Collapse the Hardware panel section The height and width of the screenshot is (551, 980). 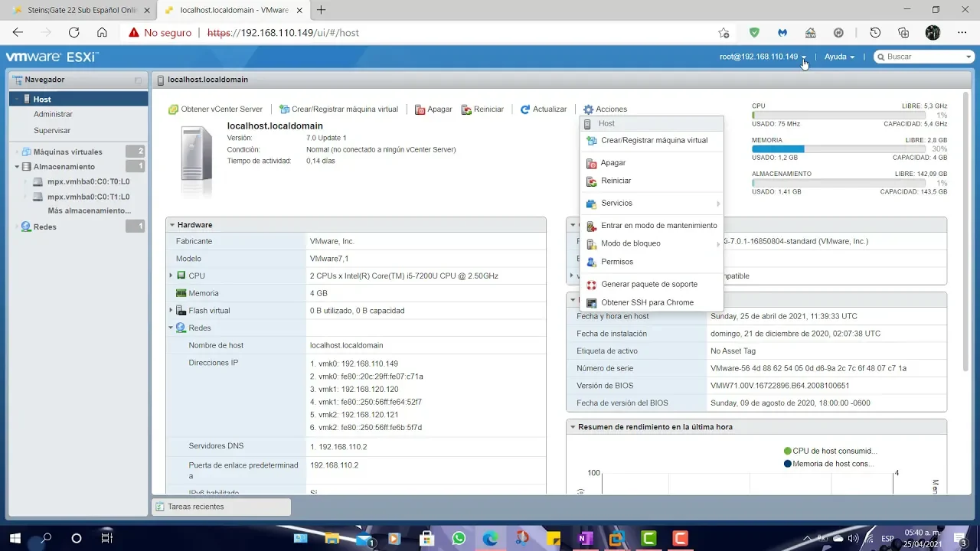click(x=172, y=225)
